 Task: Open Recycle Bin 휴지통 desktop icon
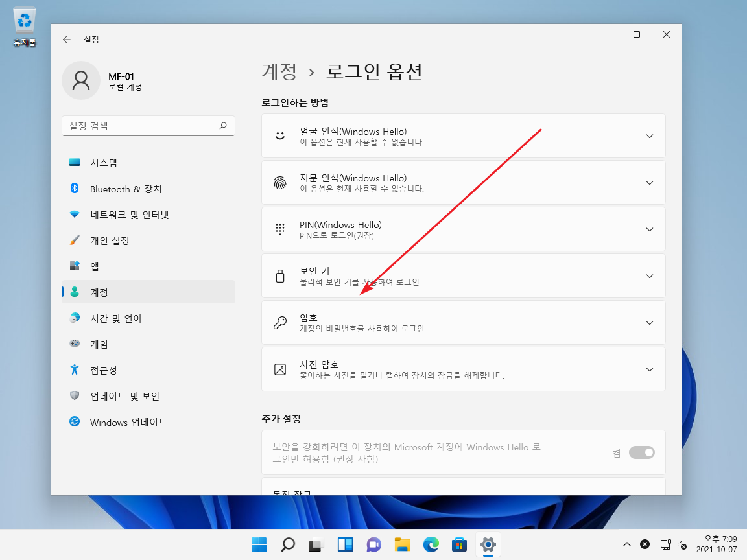[24, 28]
